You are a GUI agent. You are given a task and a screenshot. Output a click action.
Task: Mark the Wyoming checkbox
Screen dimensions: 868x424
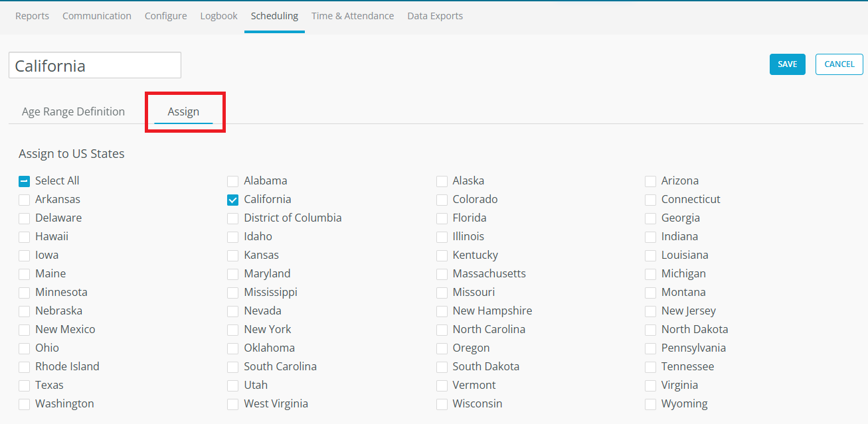click(x=650, y=404)
